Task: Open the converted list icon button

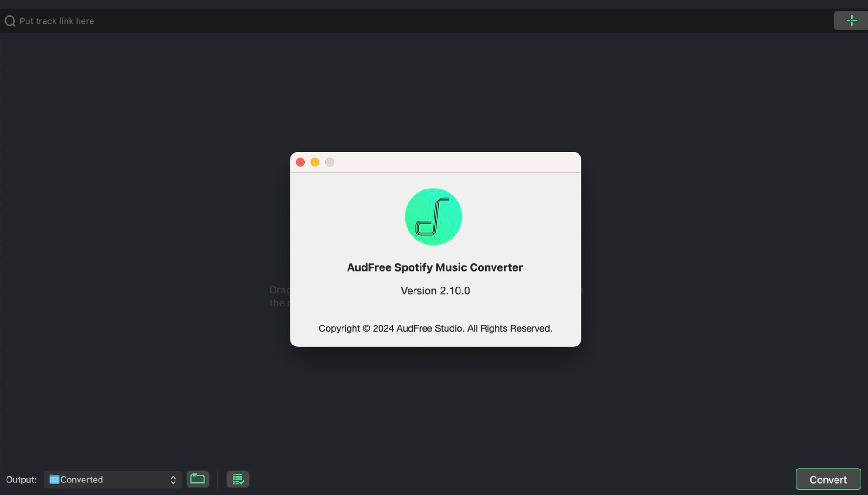Action: pos(238,479)
